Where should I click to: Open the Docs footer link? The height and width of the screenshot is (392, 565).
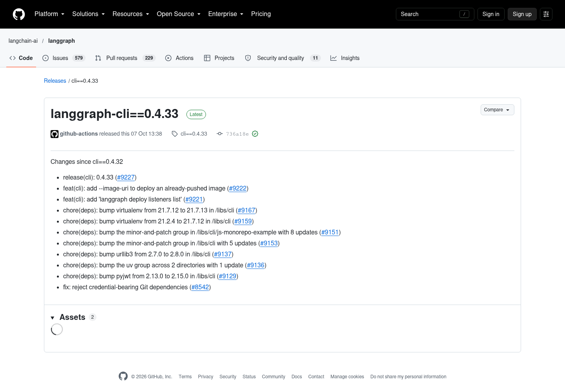297,377
